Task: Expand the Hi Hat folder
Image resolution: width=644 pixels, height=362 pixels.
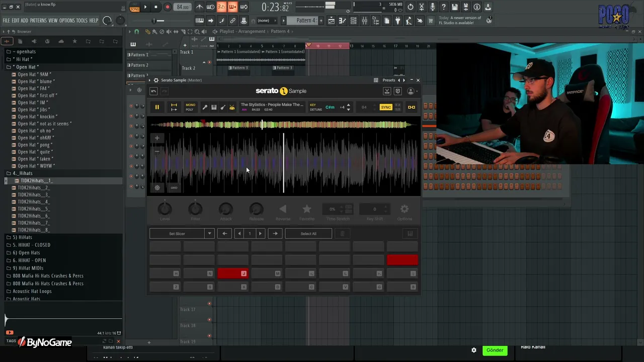Action: pos(24,59)
